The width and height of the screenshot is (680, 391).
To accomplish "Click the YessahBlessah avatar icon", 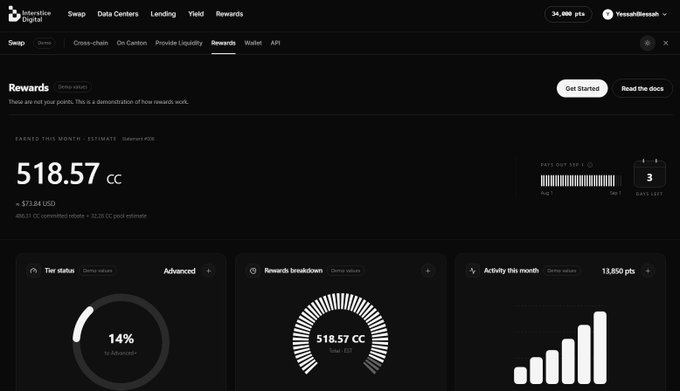I will point(608,14).
